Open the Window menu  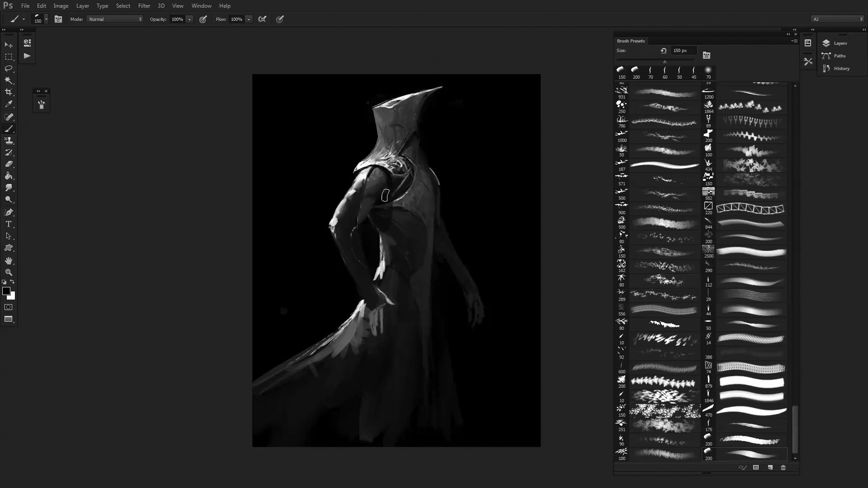click(x=201, y=6)
